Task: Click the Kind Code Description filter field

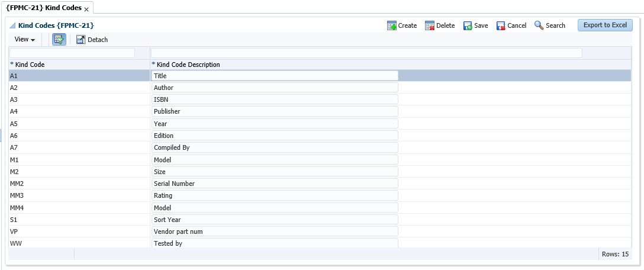Action: [x=366, y=53]
